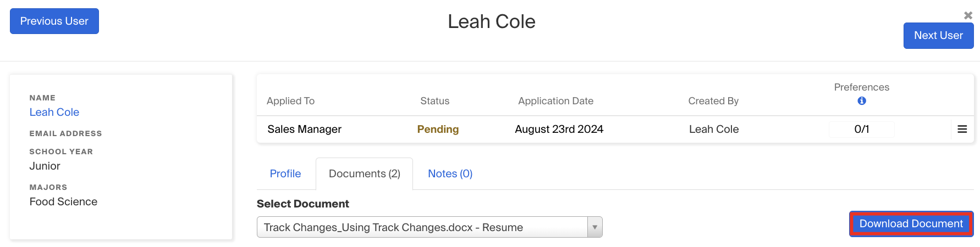This screenshot has width=980, height=247.
Task: Open the hamburger menu on the Sales Manager row
Action: point(962,130)
